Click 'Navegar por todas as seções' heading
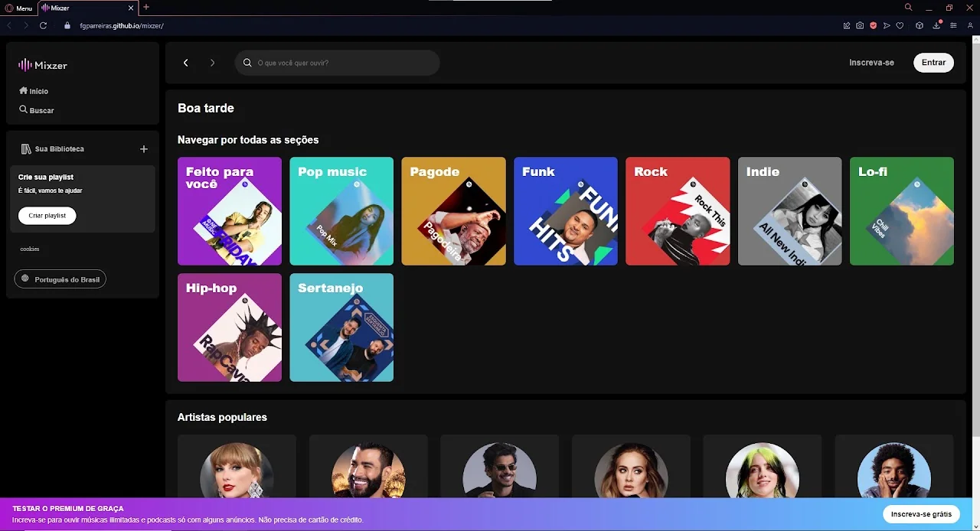Screen dimensions: 980x531 point(248,140)
